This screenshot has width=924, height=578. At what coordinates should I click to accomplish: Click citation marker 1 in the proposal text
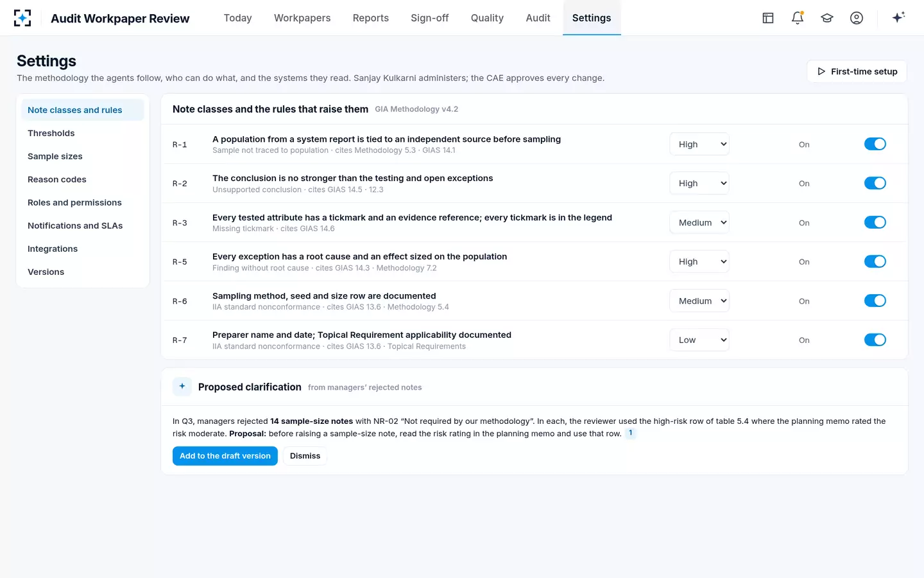[631, 433]
